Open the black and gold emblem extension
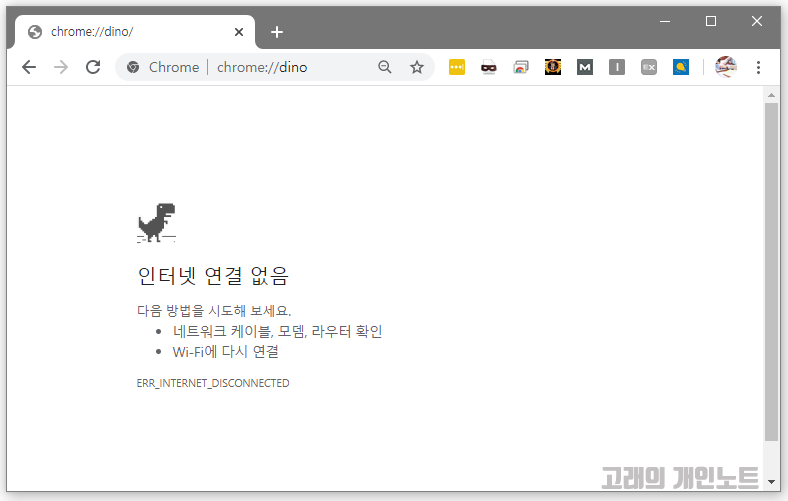The height and width of the screenshot is (501, 788). 553,67
